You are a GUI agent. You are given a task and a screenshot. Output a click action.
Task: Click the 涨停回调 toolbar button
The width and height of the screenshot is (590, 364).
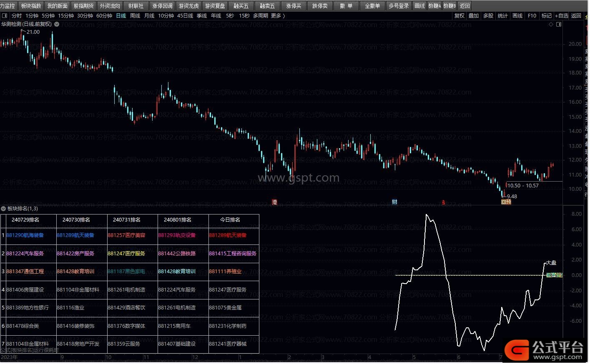point(162,6)
